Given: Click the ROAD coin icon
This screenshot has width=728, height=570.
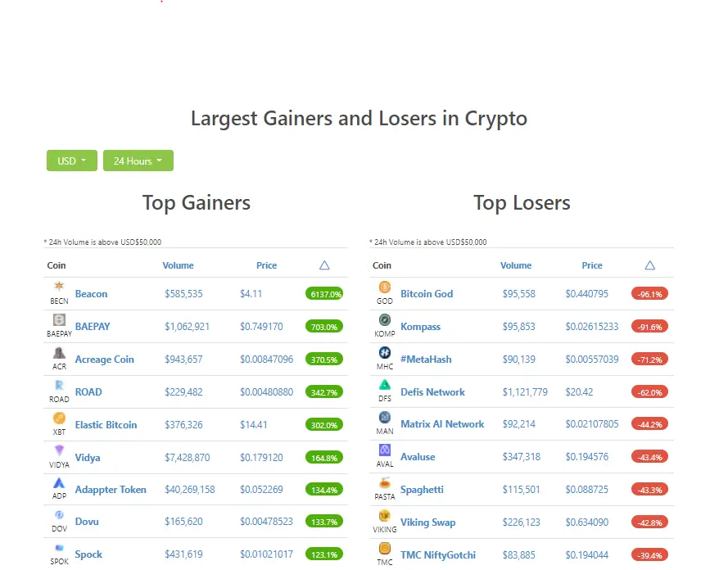Looking at the screenshot, I should tap(59, 385).
